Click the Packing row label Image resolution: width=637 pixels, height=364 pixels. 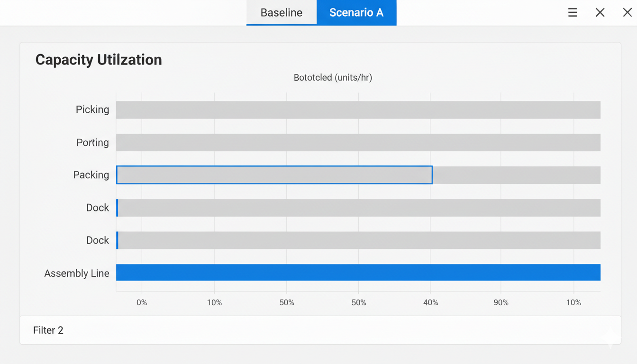91,174
